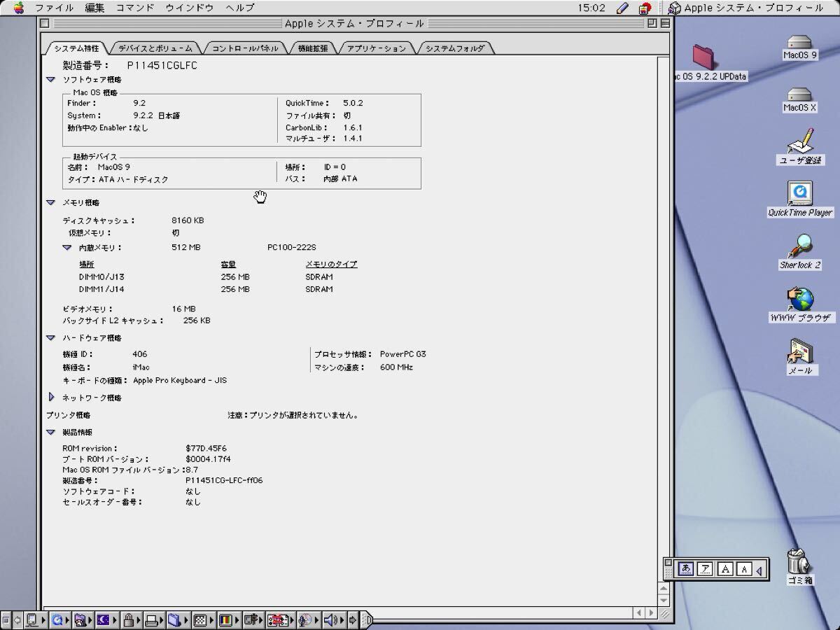Open the Apple システム・プロフィール application menu
Screen dimensions: 840x630
coord(747,8)
